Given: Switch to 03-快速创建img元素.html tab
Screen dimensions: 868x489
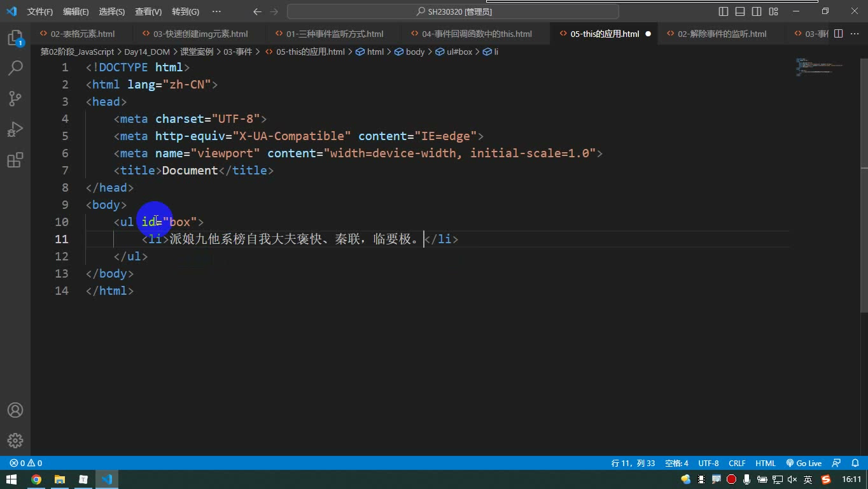Looking at the screenshot, I should tap(200, 34).
